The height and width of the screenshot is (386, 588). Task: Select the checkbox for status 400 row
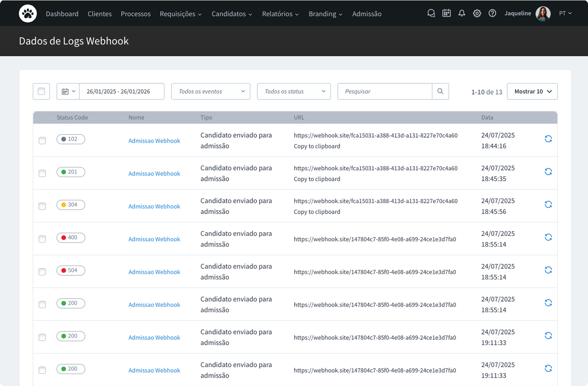tap(42, 239)
